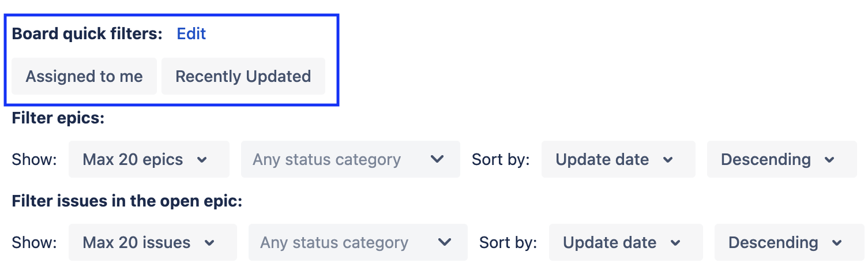Open the Max 20 epics dropdown
The height and width of the screenshot is (274, 868).
point(148,160)
